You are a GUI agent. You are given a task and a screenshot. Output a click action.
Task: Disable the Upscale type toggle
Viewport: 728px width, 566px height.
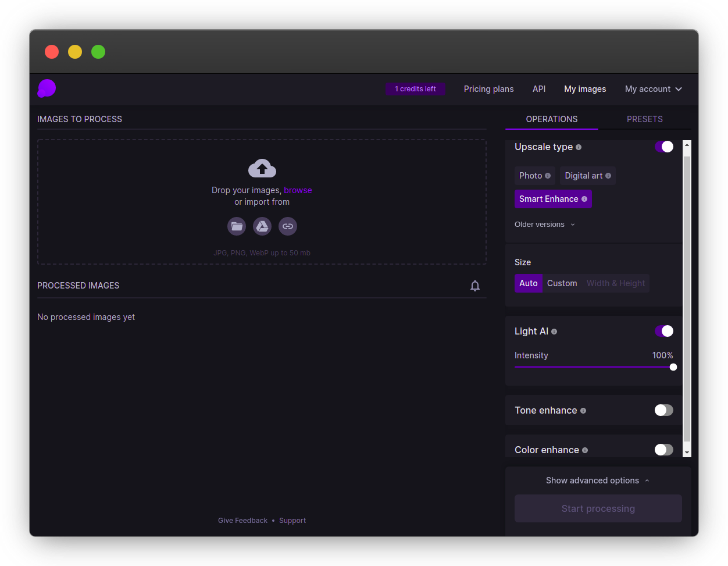664,147
